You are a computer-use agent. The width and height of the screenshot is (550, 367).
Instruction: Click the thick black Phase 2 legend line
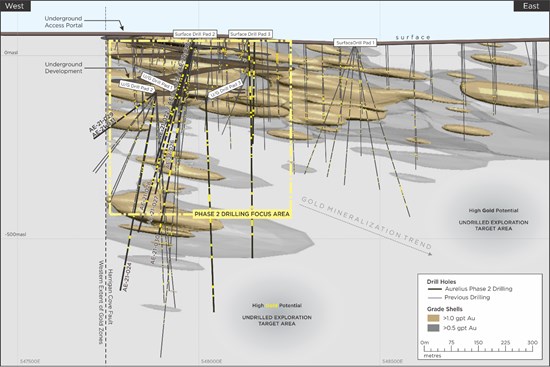click(434, 289)
